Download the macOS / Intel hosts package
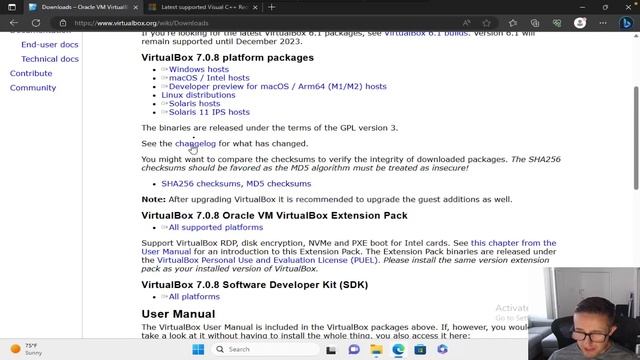Image resolution: width=640 pixels, height=360 pixels. [x=209, y=78]
